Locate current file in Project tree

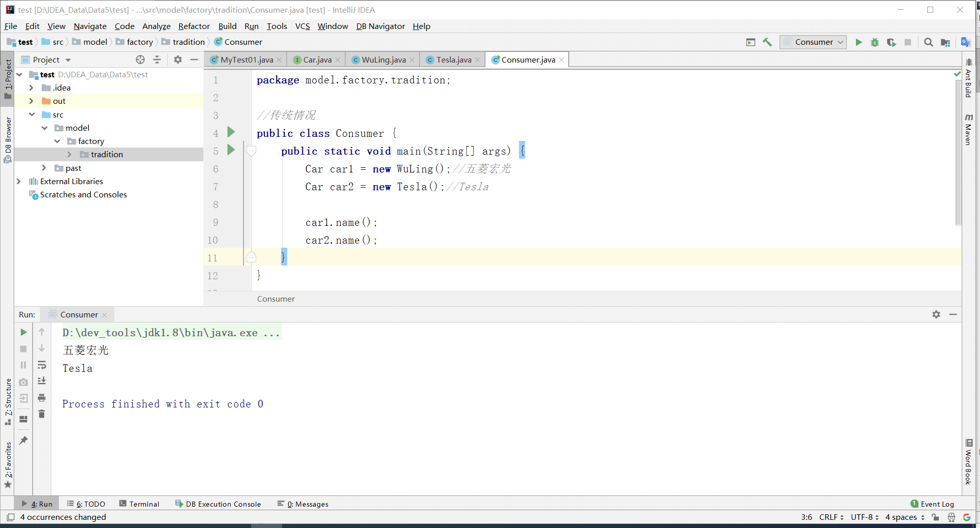[x=140, y=60]
